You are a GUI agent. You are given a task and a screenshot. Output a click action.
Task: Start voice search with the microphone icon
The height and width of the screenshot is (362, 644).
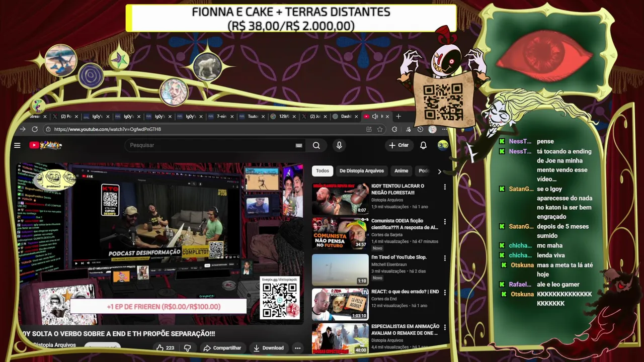point(339,145)
